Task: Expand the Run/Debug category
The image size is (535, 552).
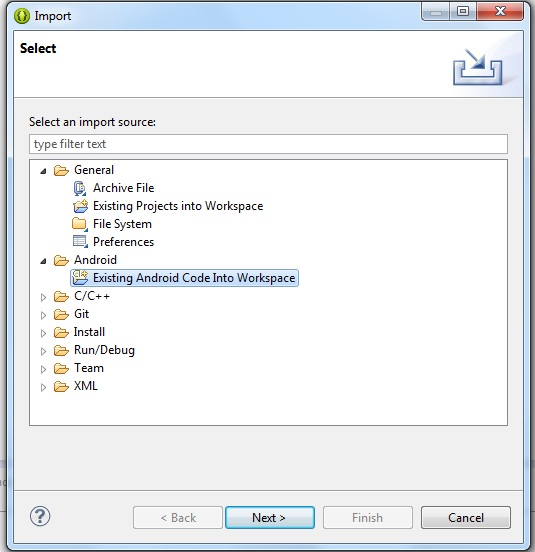Action: tap(43, 351)
